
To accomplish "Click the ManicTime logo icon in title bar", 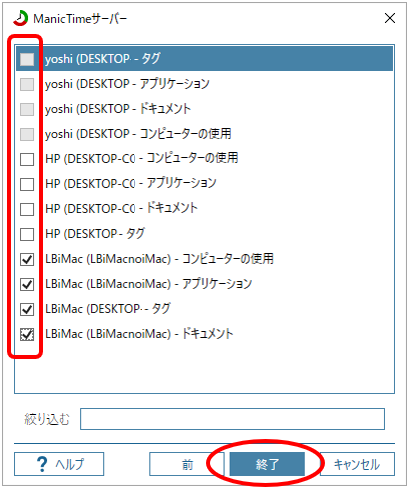I will click(21, 18).
